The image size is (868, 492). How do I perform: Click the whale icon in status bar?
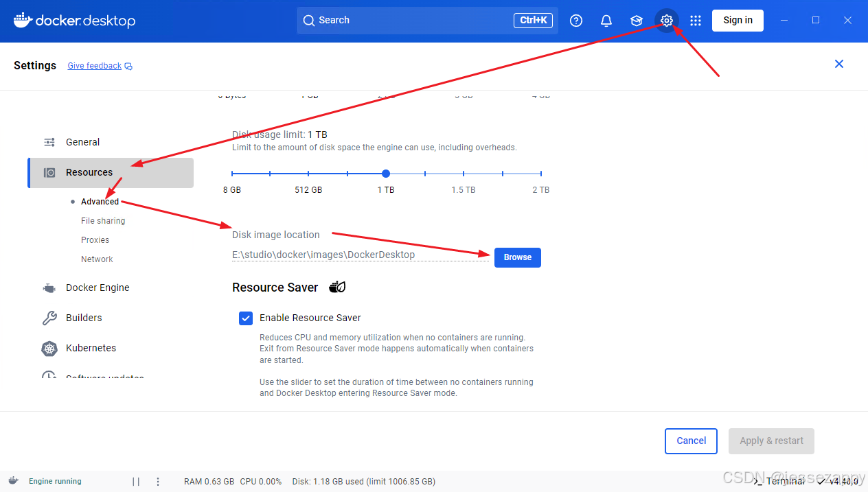pyautogui.click(x=13, y=481)
